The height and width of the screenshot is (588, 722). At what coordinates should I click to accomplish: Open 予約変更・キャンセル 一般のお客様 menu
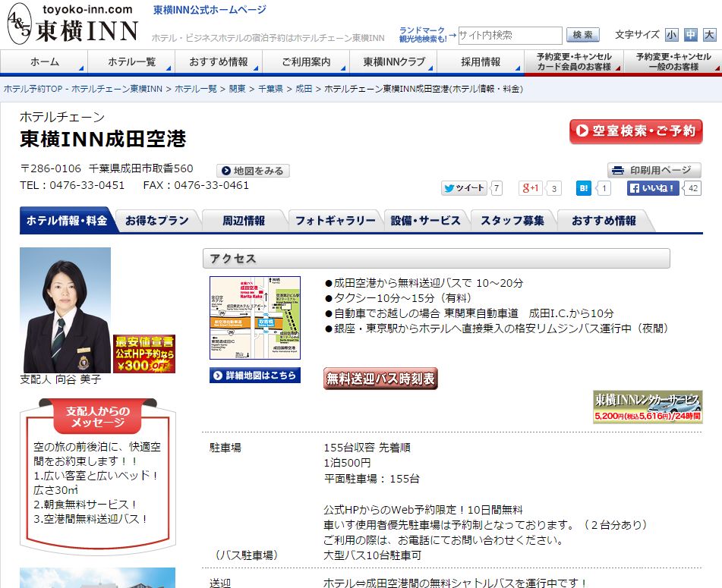pos(673,61)
